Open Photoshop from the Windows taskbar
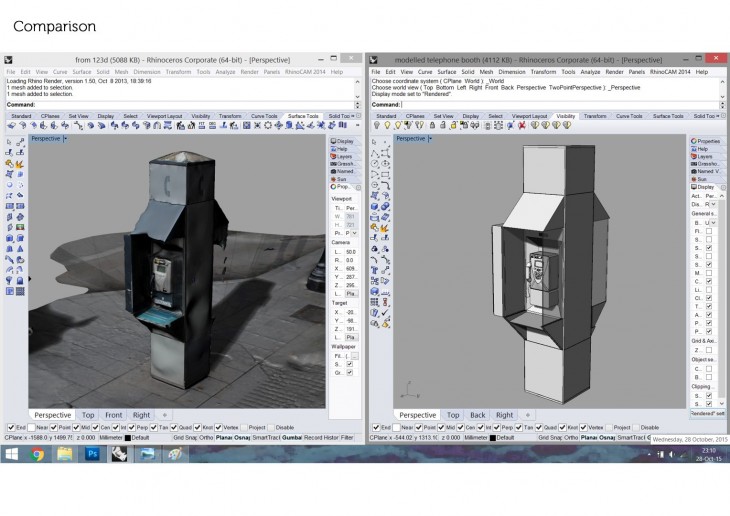 point(92,454)
